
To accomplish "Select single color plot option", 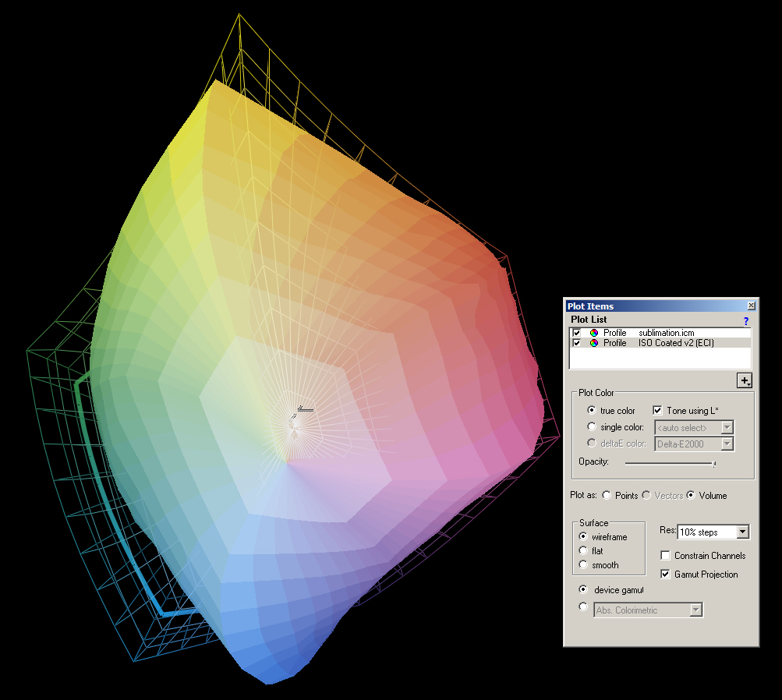I will point(592,427).
